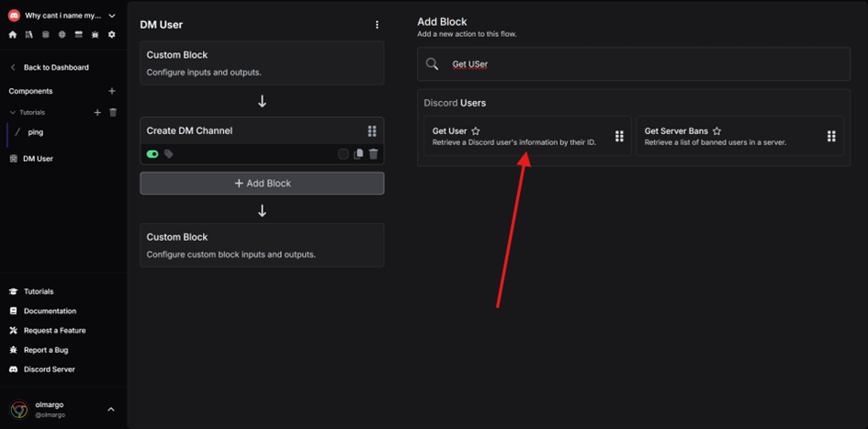Collapse the Tutorials folder
The image size is (868, 429).
[13, 112]
